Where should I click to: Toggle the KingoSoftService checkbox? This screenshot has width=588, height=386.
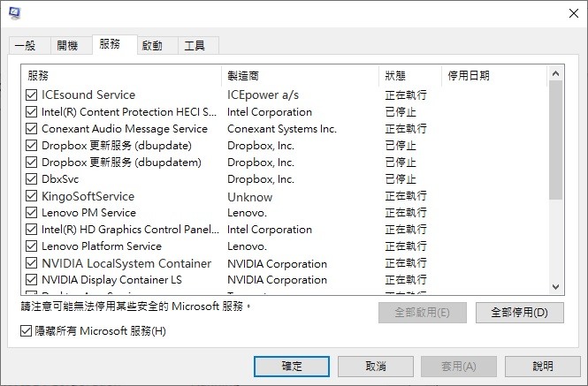[x=33, y=196]
